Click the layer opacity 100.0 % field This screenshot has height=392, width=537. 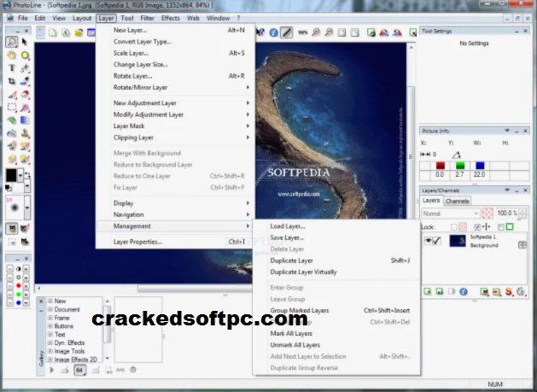pyautogui.click(x=507, y=214)
